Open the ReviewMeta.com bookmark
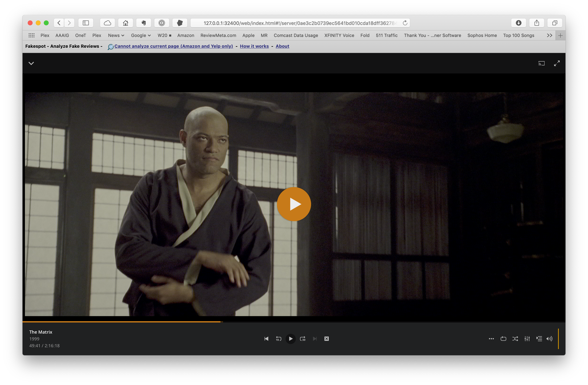The height and width of the screenshot is (385, 588). pyautogui.click(x=218, y=35)
